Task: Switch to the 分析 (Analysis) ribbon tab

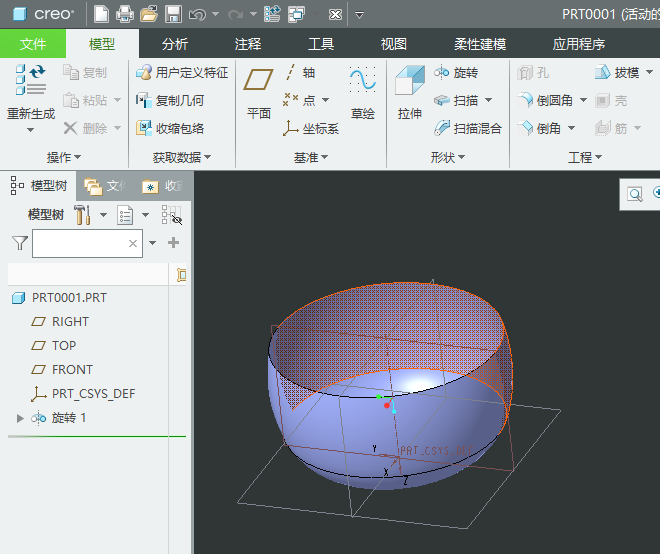Action: point(174,44)
